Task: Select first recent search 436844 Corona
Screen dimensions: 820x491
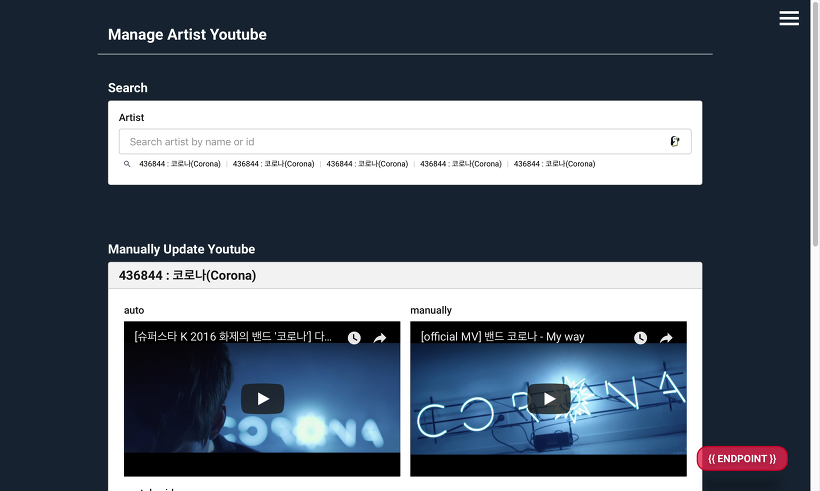Action: point(180,164)
